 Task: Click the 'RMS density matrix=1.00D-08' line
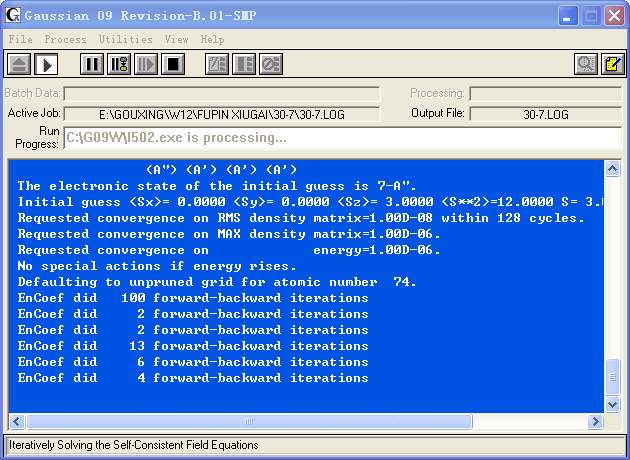[x=301, y=218]
